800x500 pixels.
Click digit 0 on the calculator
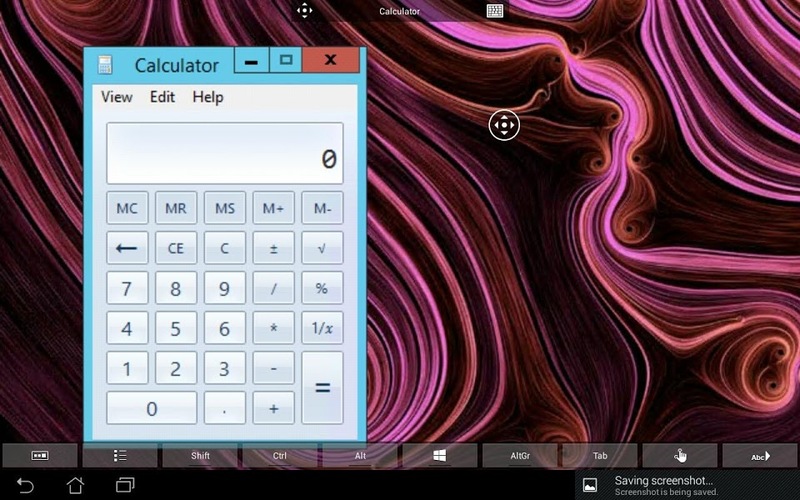(x=152, y=408)
